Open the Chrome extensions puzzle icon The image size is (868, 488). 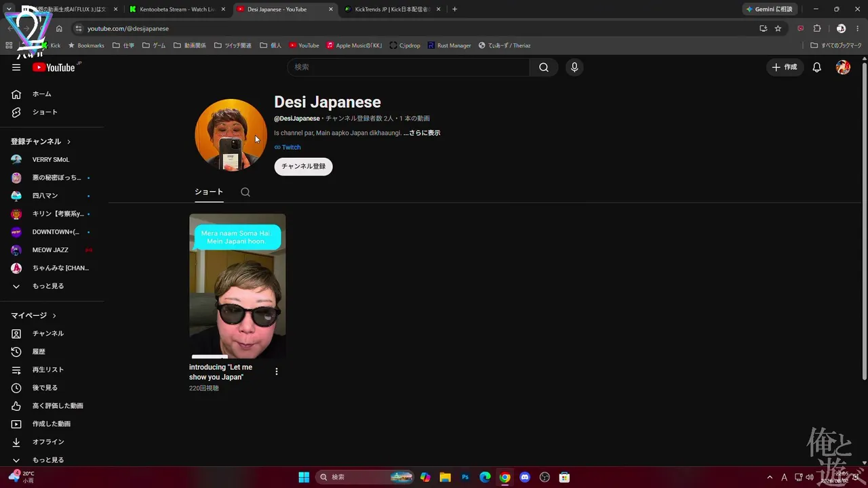pyautogui.click(x=817, y=28)
